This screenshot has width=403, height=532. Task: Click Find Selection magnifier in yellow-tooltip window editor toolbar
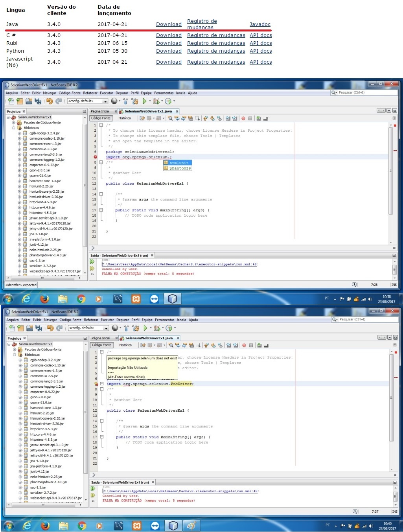tap(171, 345)
